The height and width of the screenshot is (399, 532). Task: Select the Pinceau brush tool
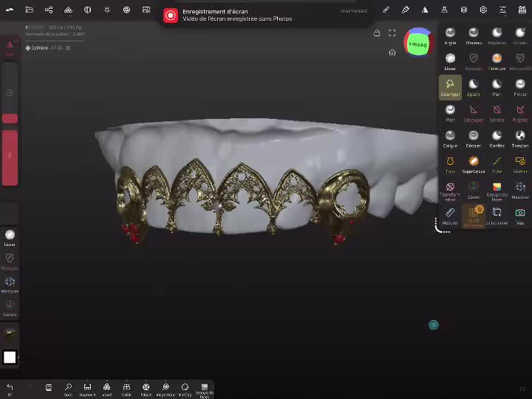pos(473,35)
